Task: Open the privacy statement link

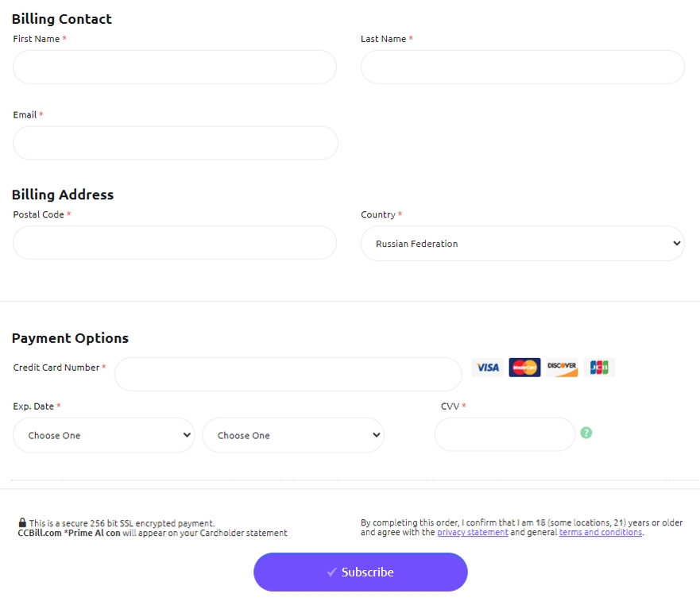Action: click(472, 532)
